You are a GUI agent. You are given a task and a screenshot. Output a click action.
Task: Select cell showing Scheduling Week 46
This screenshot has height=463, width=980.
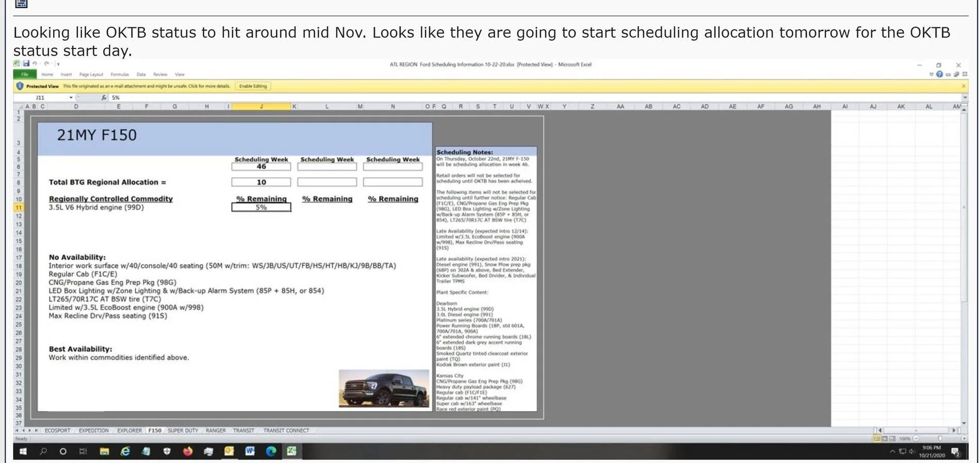(x=261, y=167)
